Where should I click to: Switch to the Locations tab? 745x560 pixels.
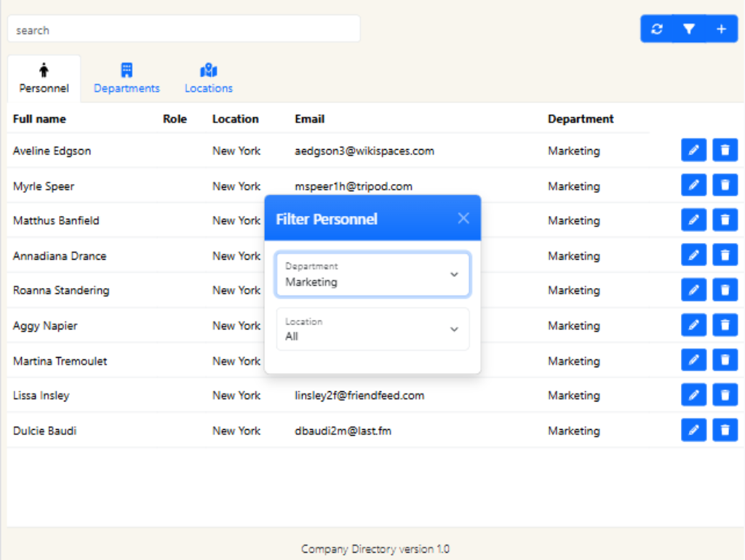coord(209,79)
